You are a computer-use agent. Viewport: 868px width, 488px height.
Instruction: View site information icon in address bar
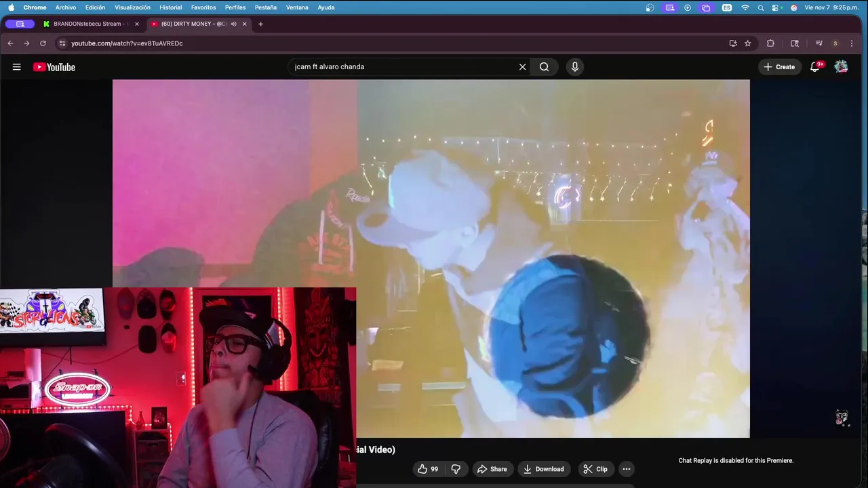[62, 43]
